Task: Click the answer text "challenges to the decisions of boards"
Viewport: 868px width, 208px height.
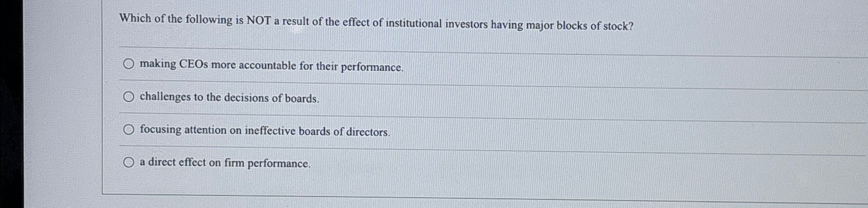Action: click(x=229, y=97)
